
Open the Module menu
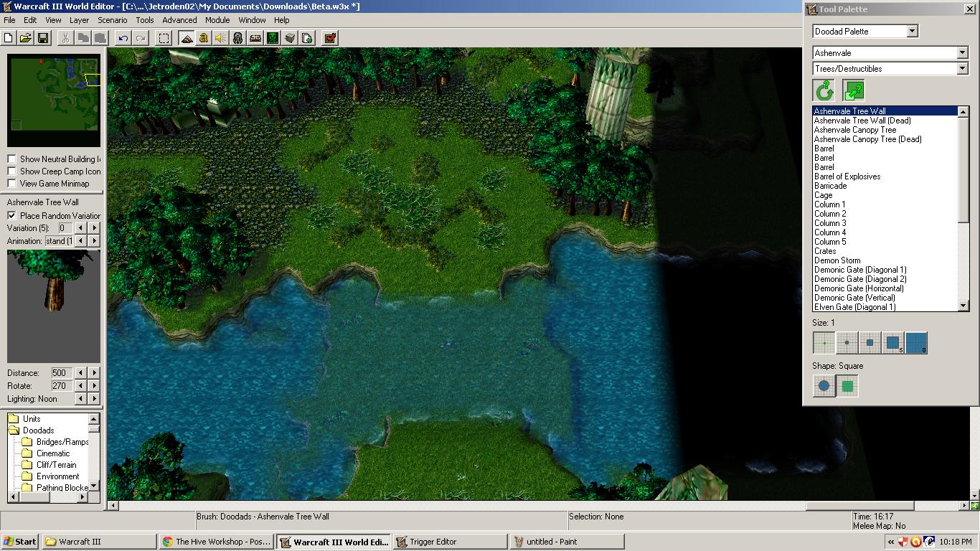pos(217,20)
